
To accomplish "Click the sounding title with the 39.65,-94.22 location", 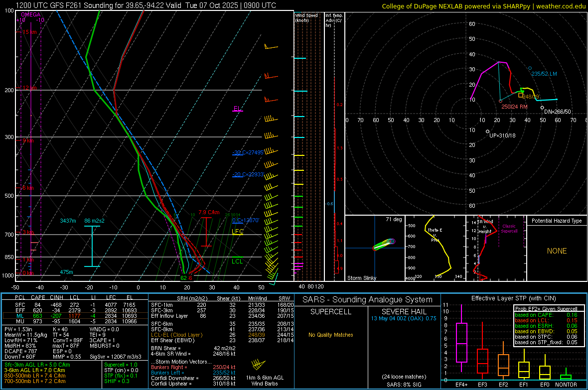I will pyautogui.click(x=146, y=5).
